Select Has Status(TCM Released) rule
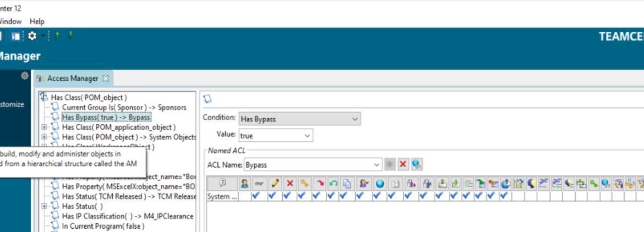This screenshot has height=232, width=644. 129,196
